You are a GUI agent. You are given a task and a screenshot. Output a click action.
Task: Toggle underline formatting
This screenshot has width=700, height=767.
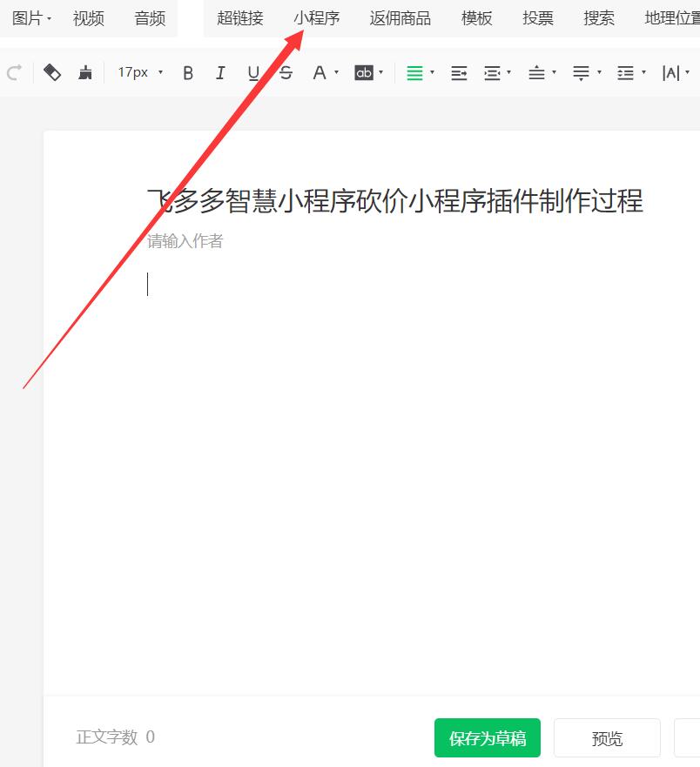tap(253, 73)
